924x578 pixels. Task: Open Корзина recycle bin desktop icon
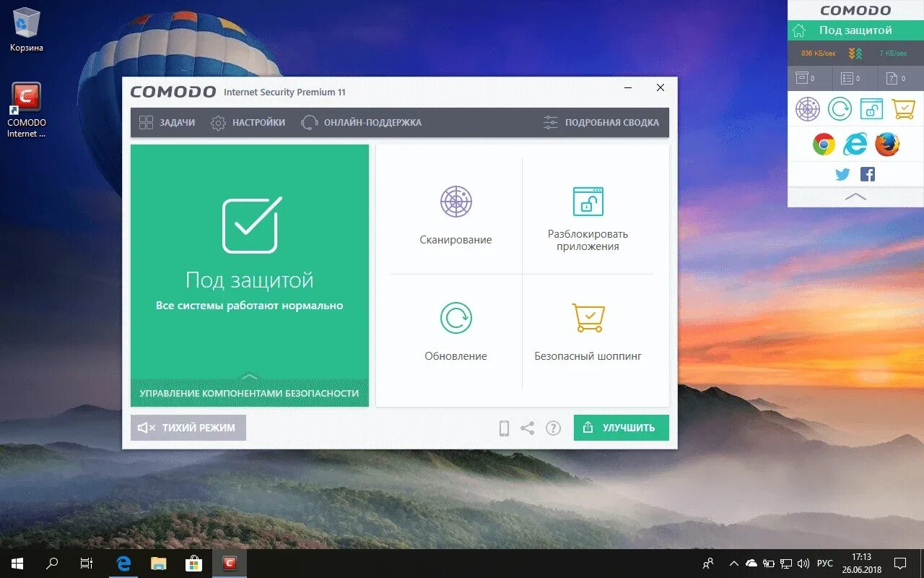pyautogui.click(x=27, y=31)
